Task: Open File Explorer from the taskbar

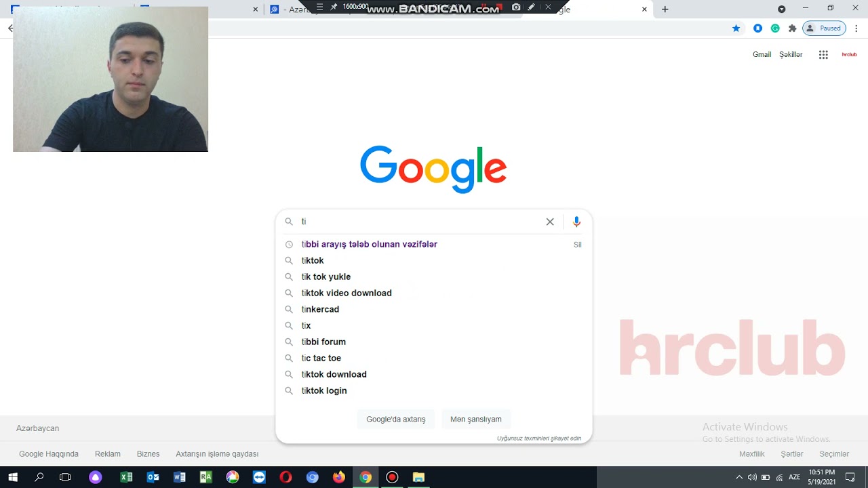Action: click(418, 477)
